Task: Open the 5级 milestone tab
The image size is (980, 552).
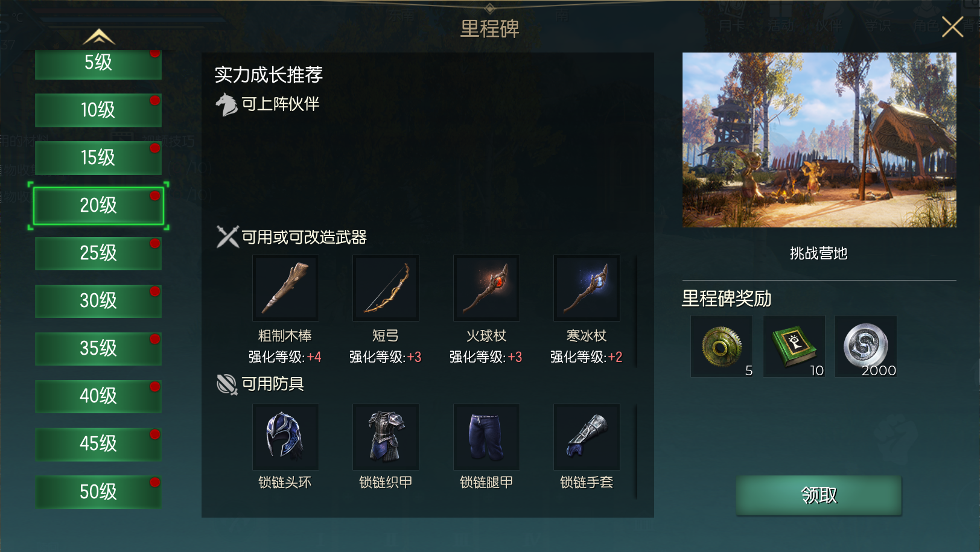Action: coord(98,64)
